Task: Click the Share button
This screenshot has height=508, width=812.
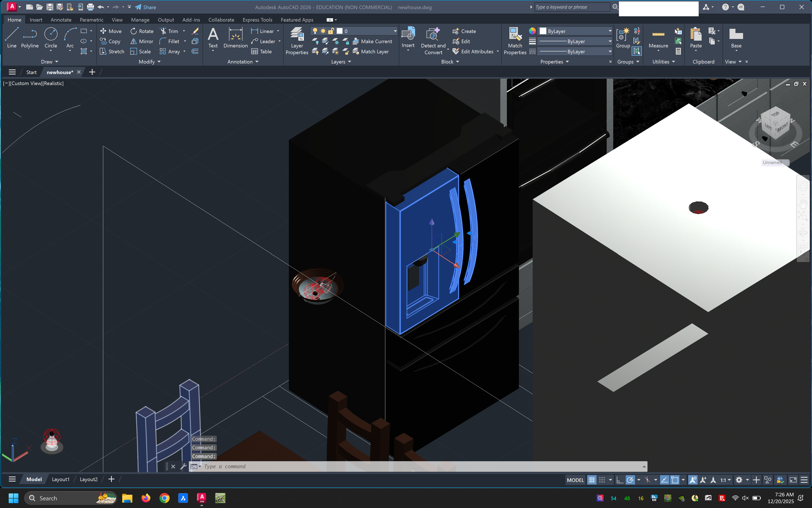Action: tap(145, 7)
